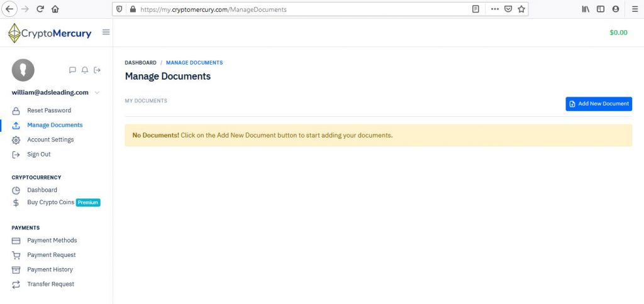Click the pie chart icon beside Dashboard
This screenshot has height=304, width=644.
coord(16,190)
